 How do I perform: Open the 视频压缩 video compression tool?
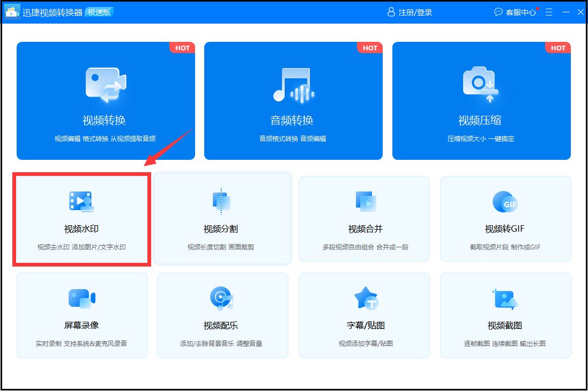(x=481, y=102)
